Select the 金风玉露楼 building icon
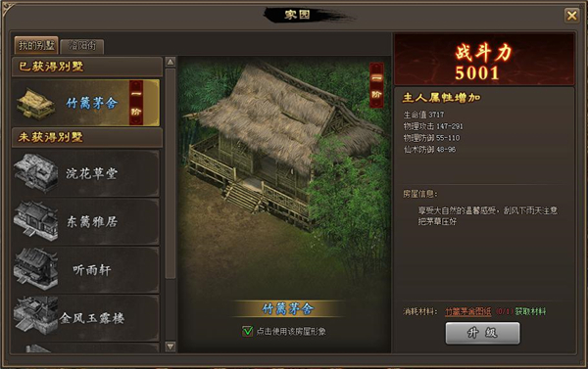The width and height of the screenshot is (588, 369). (36, 316)
